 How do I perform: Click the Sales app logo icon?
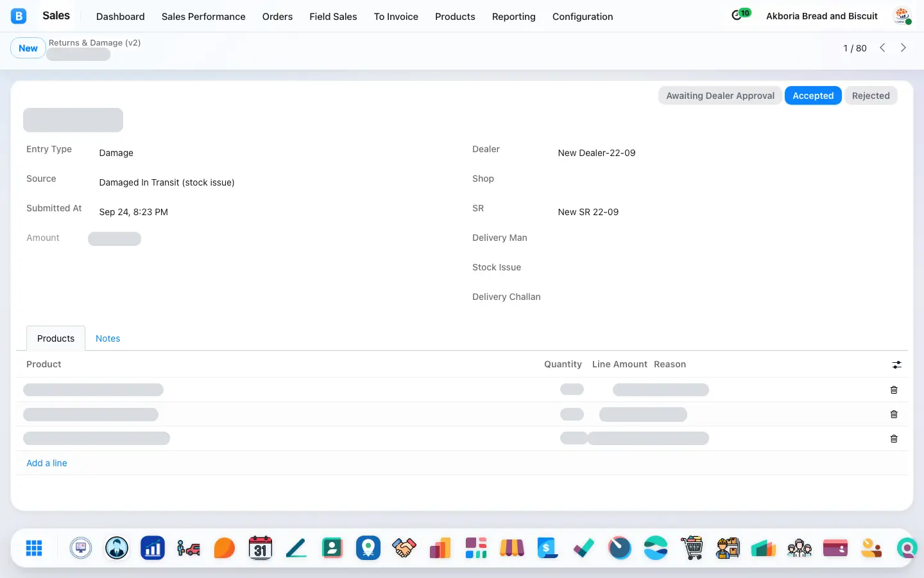tap(19, 16)
